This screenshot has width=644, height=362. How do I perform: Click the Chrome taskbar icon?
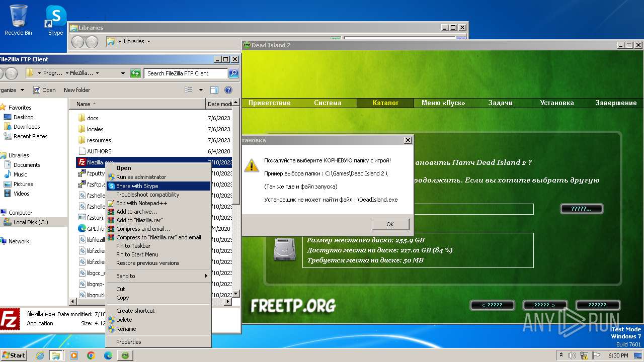(x=91, y=355)
